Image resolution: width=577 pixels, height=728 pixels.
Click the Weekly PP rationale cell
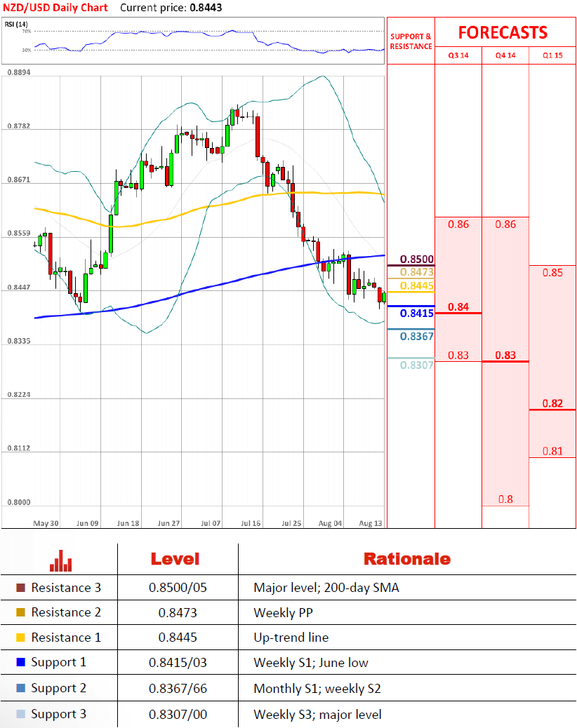point(283,613)
